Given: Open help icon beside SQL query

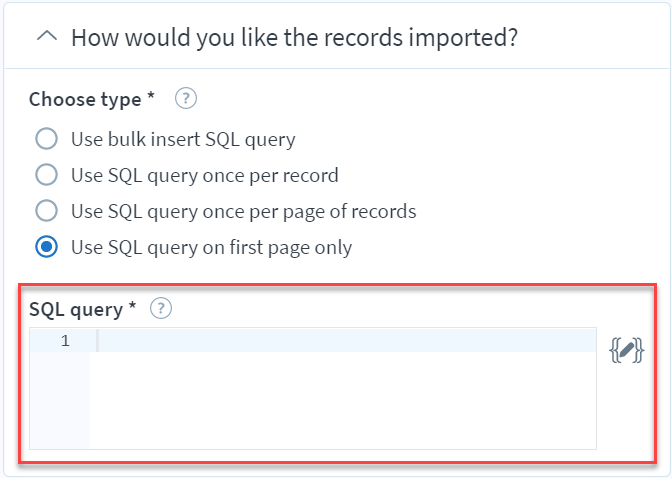Looking at the screenshot, I should (161, 308).
